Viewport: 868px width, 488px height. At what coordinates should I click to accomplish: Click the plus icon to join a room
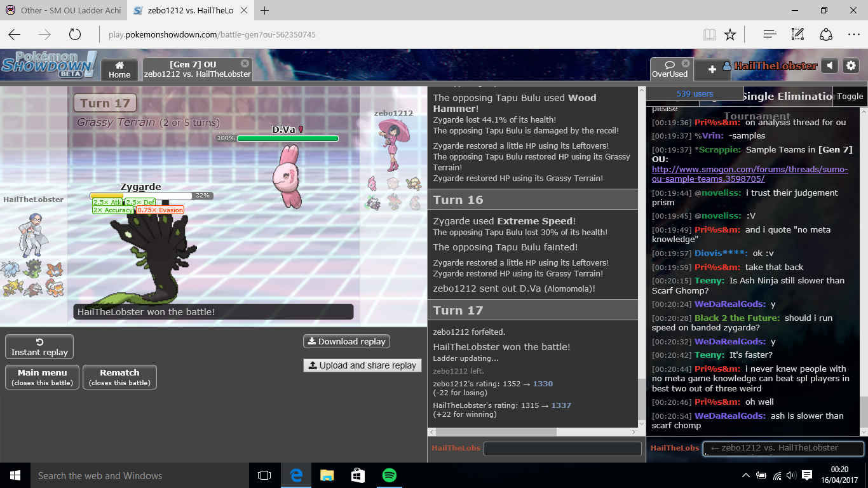point(712,69)
